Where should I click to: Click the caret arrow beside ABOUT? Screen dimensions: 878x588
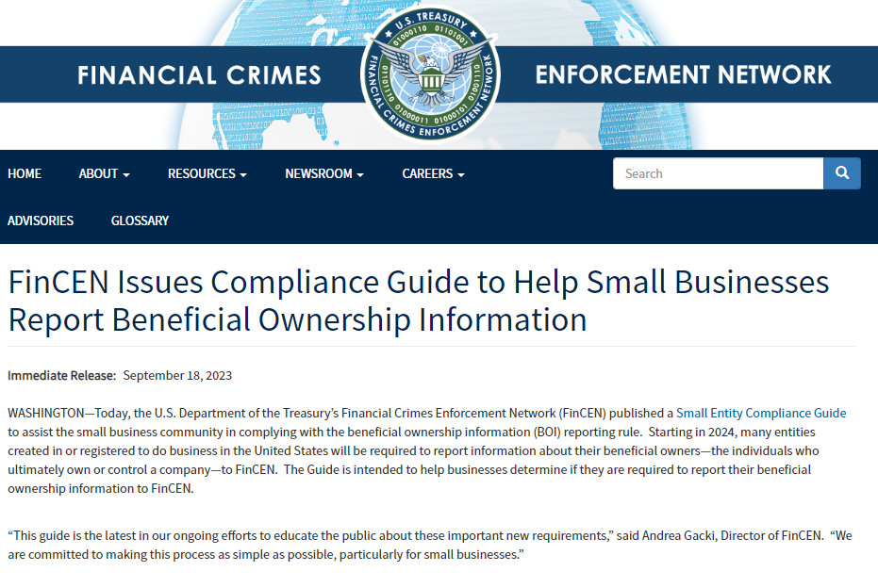[x=126, y=173]
